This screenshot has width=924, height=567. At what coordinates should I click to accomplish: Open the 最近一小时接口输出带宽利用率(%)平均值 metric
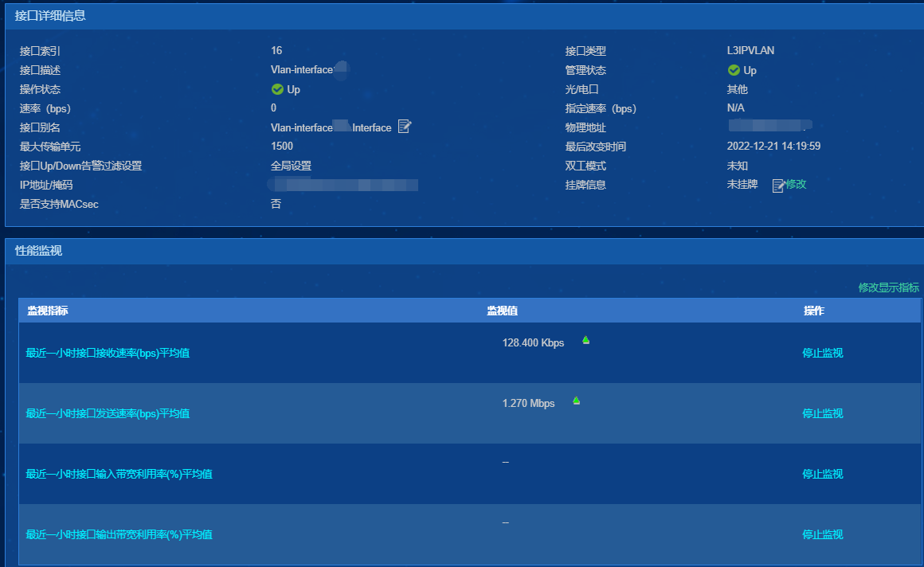[x=119, y=534]
